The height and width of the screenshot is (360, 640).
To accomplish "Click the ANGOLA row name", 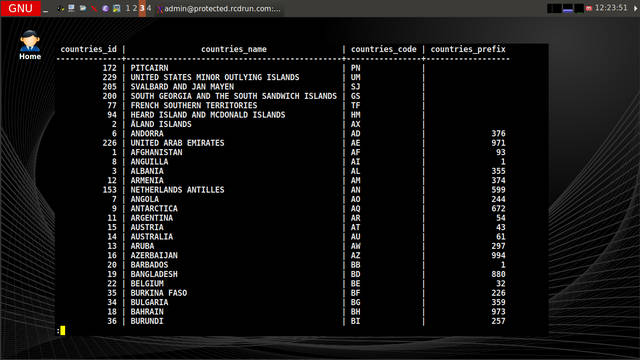I will (x=145, y=200).
